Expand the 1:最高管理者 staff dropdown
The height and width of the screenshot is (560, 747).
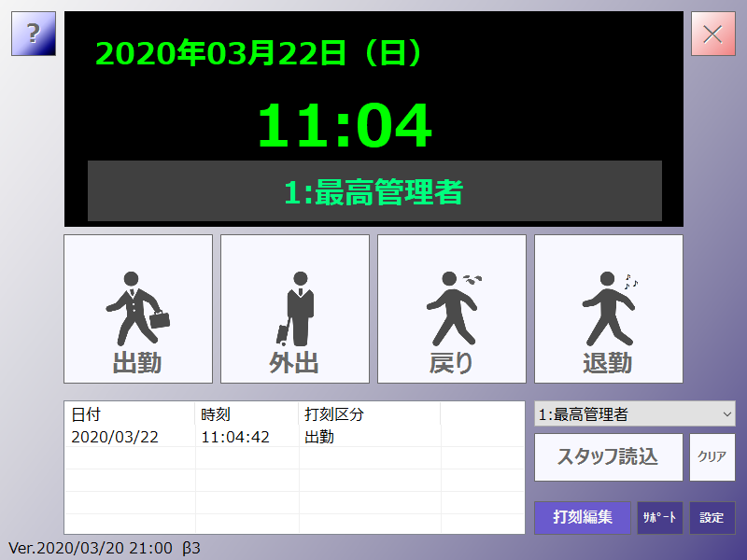click(634, 413)
